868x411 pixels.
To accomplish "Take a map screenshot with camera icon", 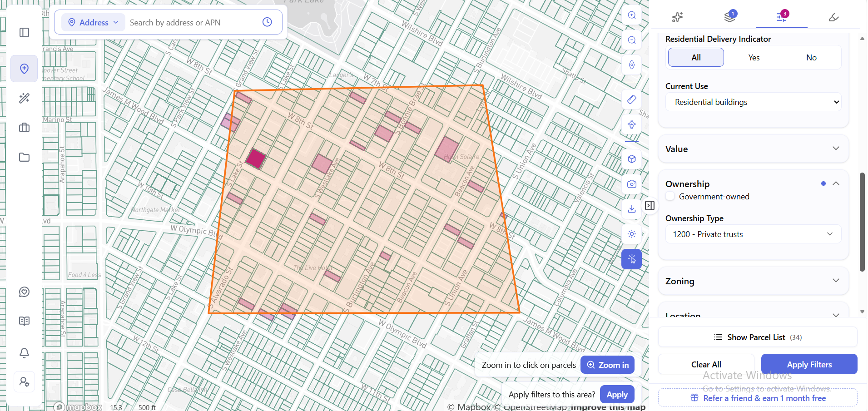I will pos(631,184).
